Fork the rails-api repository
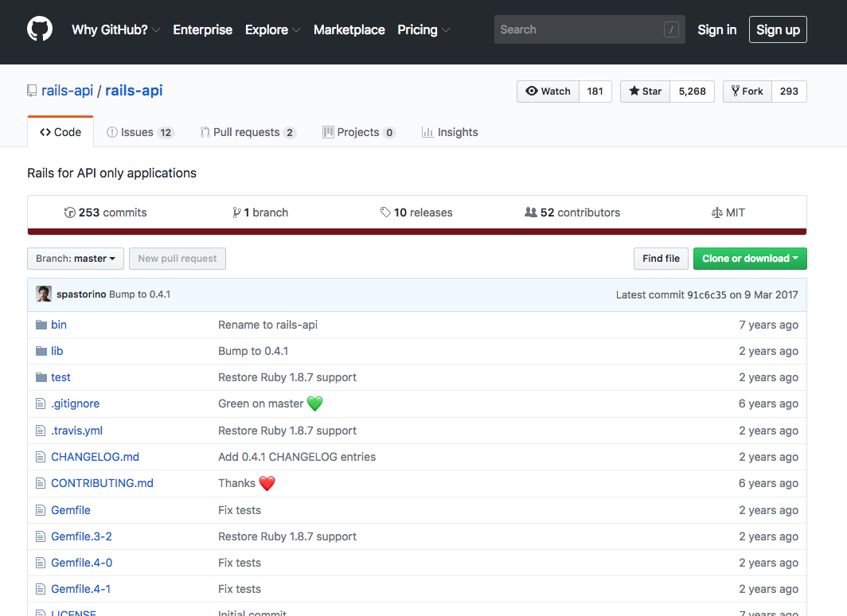This screenshot has width=847, height=616. [x=747, y=92]
